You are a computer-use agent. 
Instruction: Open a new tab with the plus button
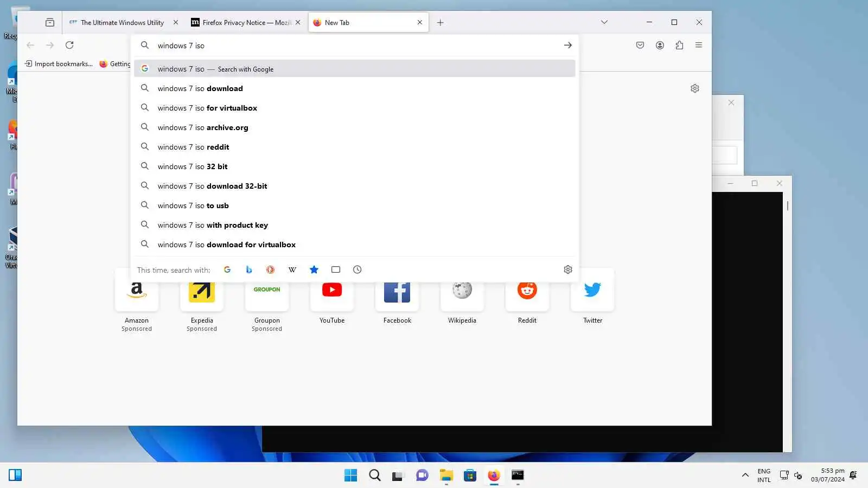pos(441,22)
